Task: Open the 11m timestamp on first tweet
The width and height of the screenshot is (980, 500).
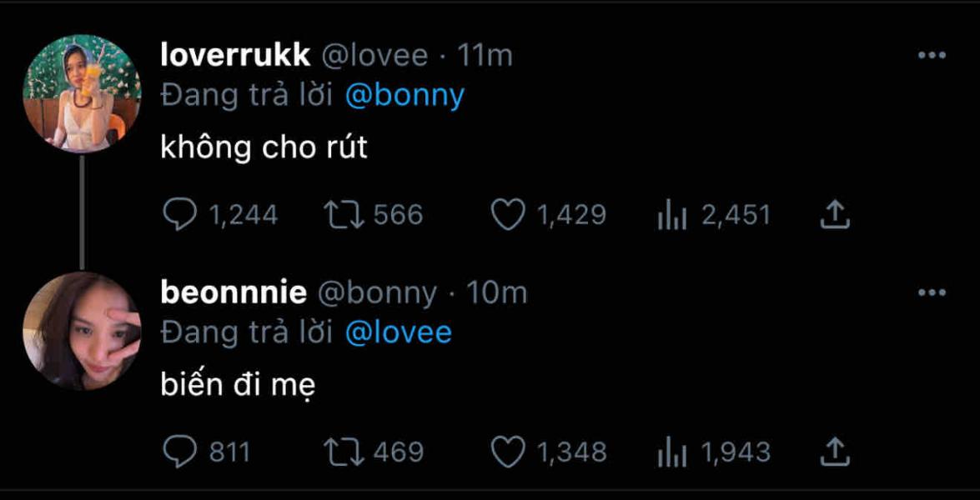Action: click(x=485, y=56)
